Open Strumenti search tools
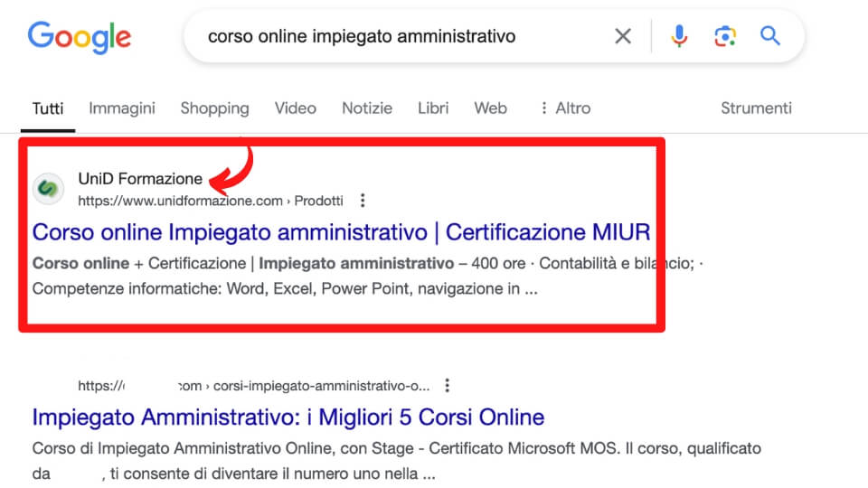The width and height of the screenshot is (868, 488). click(756, 108)
